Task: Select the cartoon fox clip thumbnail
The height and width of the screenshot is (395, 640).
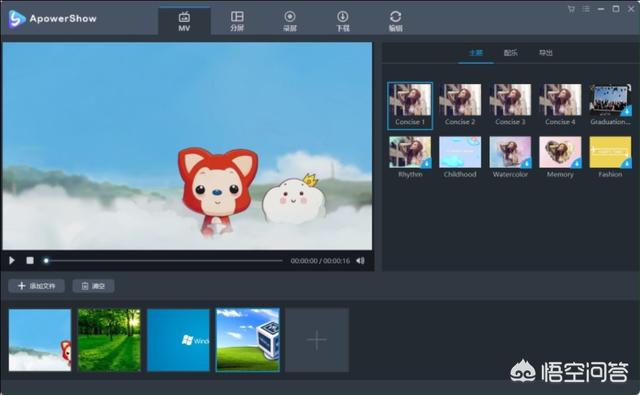Action: [40, 340]
